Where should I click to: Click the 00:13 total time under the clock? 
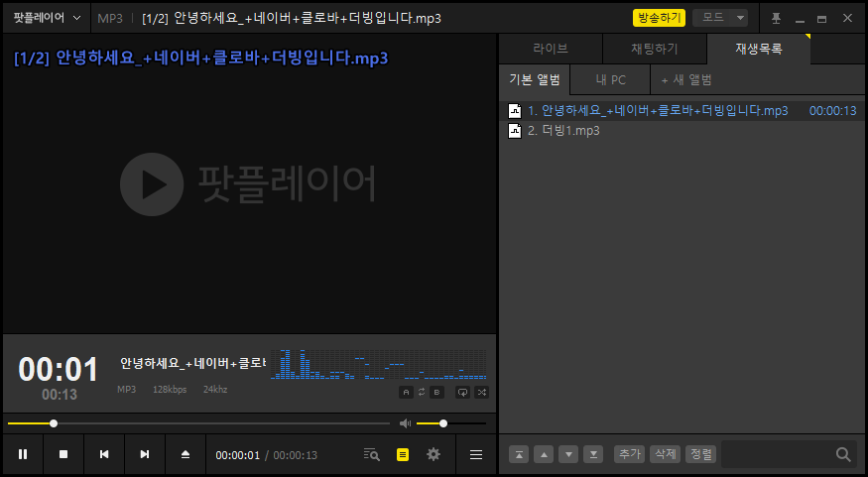pyautogui.click(x=60, y=395)
